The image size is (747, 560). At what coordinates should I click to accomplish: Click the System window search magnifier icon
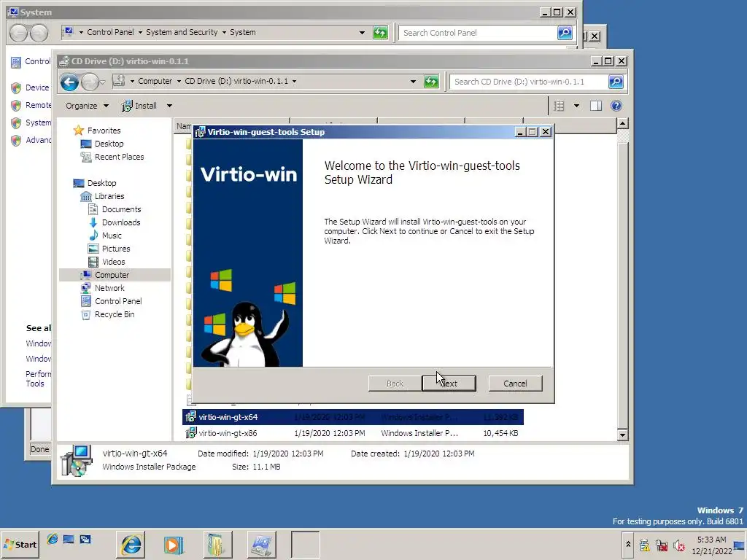click(565, 32)
